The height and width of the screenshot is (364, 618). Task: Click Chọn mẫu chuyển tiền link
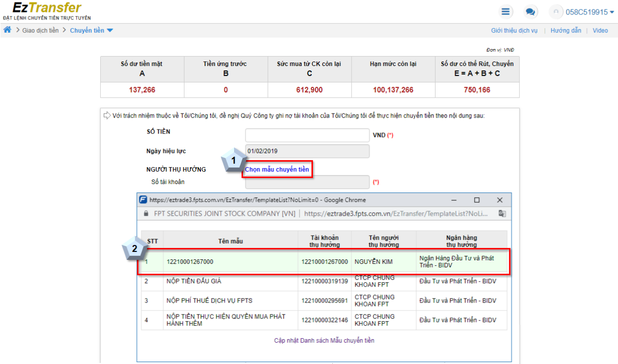(x=277, y=170)
